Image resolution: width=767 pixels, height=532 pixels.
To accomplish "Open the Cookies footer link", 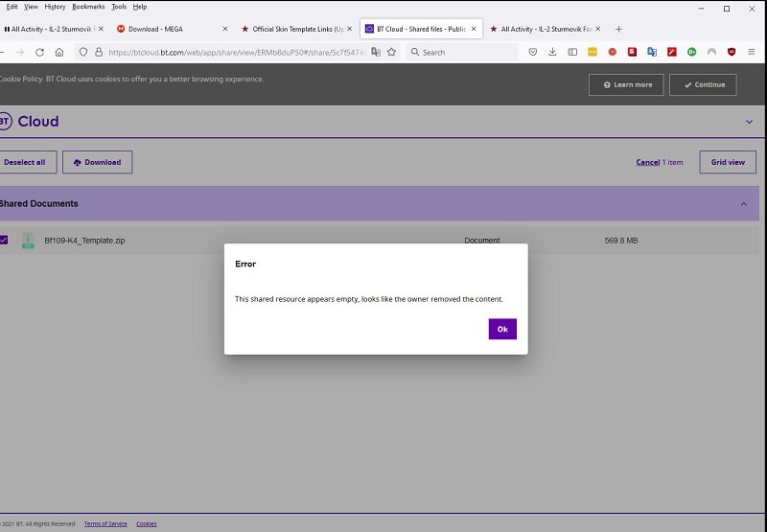I will [147, 523].
